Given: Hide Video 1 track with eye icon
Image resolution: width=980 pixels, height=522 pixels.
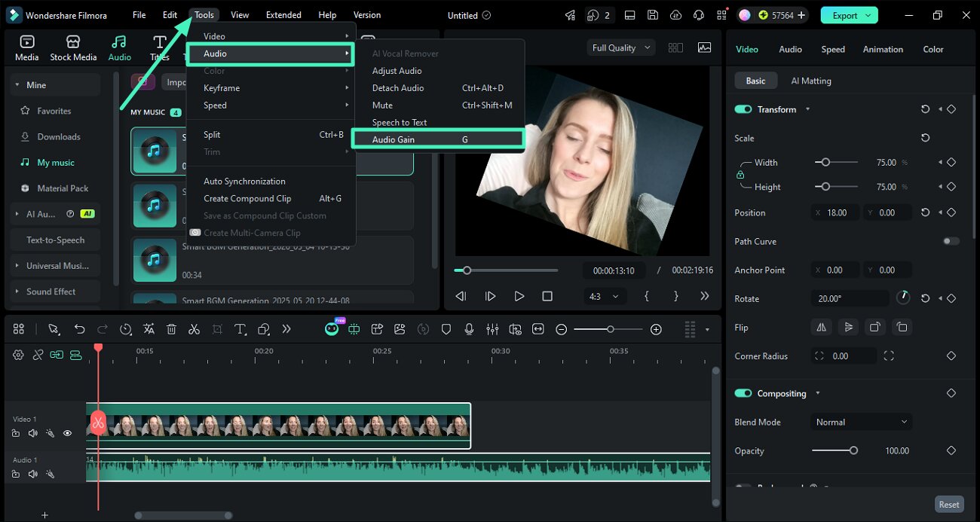Looking at the screenshot, I should point(67,433).
